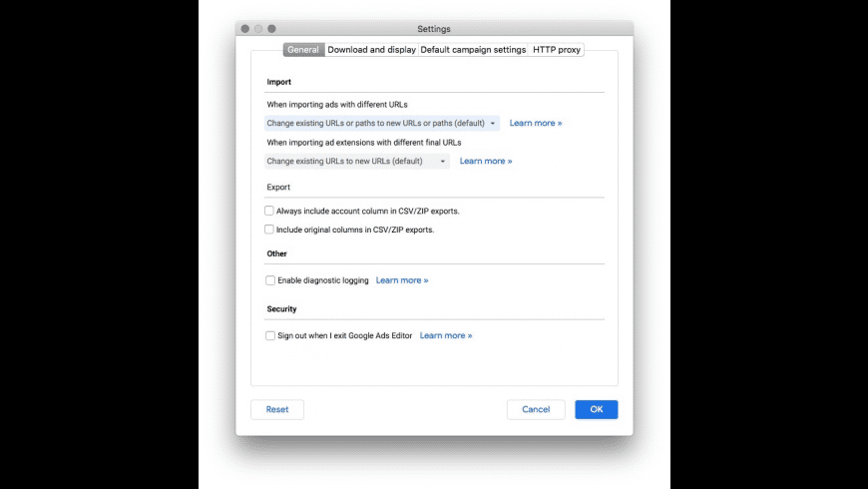Switch to the General tab
The image size is (868, 489).
(x=303, y=50)
